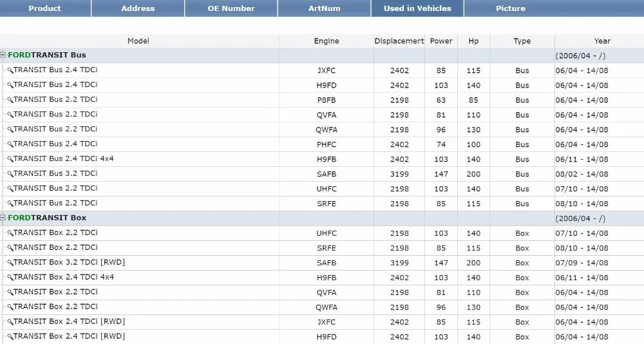Click engine code H9FB in Box row
This screenshot has width=644, height=344.
pyautogui.click(x=327, y=278)
